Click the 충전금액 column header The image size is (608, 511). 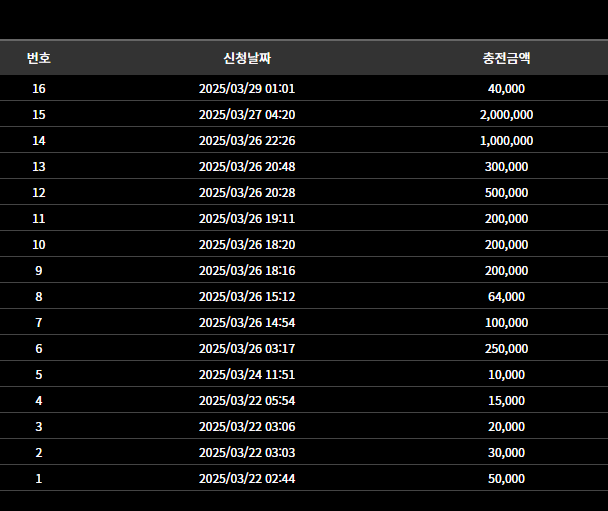click(506, 58)
